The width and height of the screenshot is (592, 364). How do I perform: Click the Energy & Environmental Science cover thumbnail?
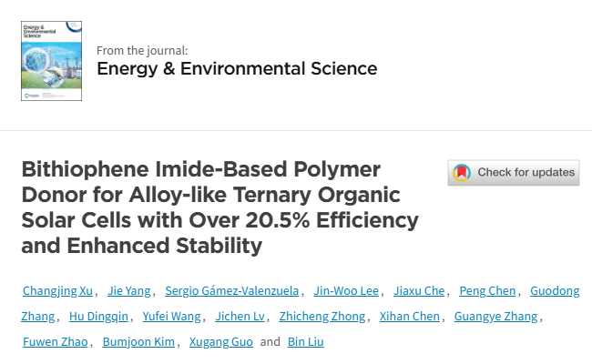tap(51, 61)
